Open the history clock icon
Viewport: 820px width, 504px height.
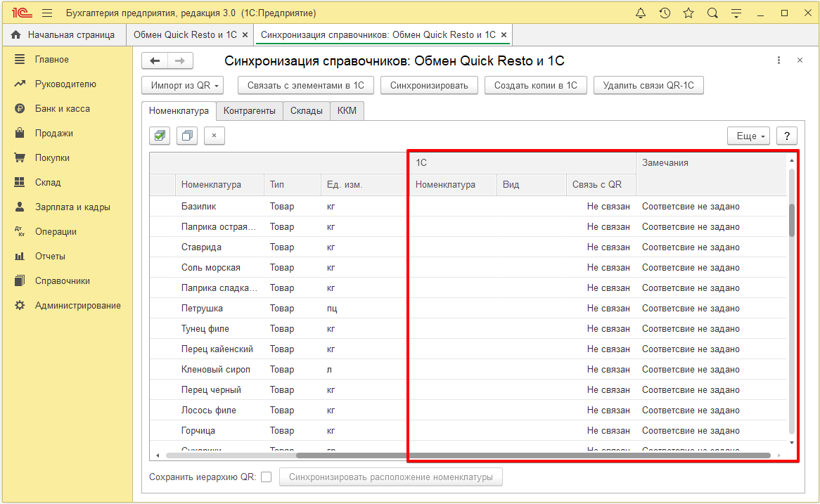coord(665,13)
